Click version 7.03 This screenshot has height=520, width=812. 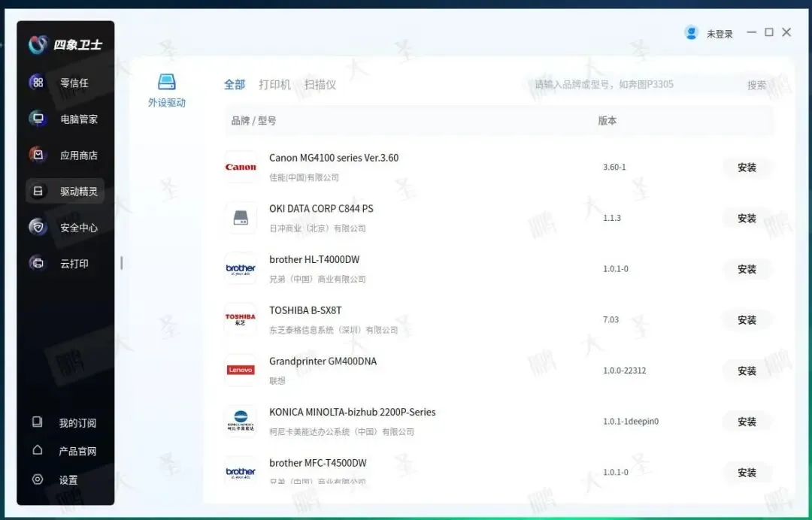(x=611, y=320)
